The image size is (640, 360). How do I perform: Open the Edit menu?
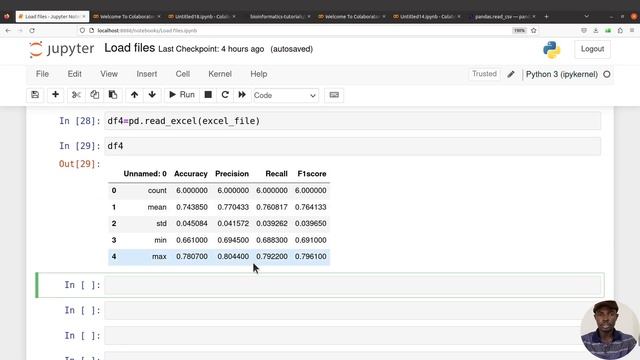75,74
